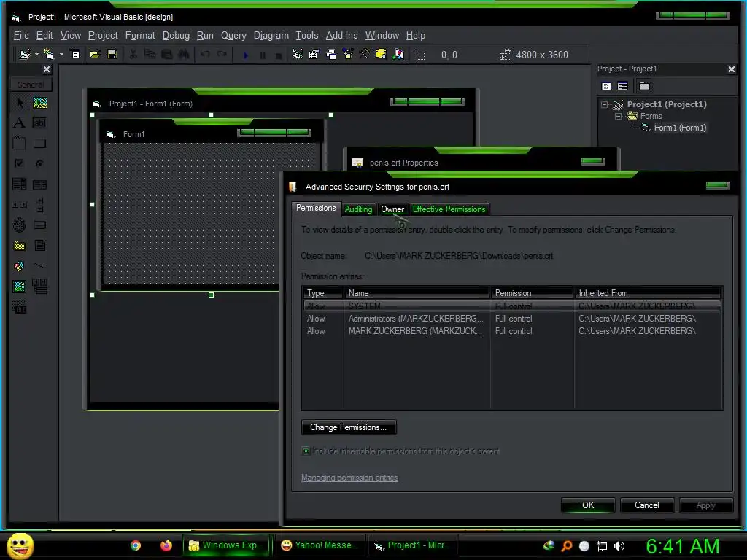The height and width of the screenshot is (560, 747).
Task: Click View Code in Project panel
Action: [x=606, y=86]
